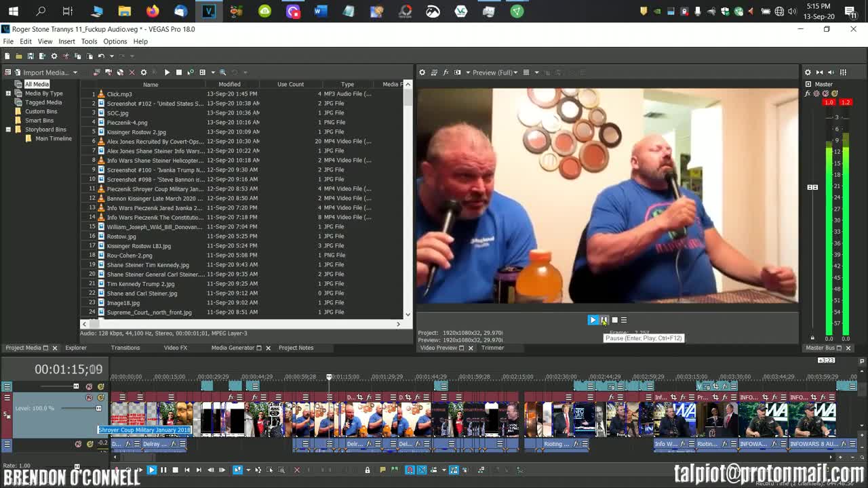Switch to Explorer tab

(x=76, y=348)
